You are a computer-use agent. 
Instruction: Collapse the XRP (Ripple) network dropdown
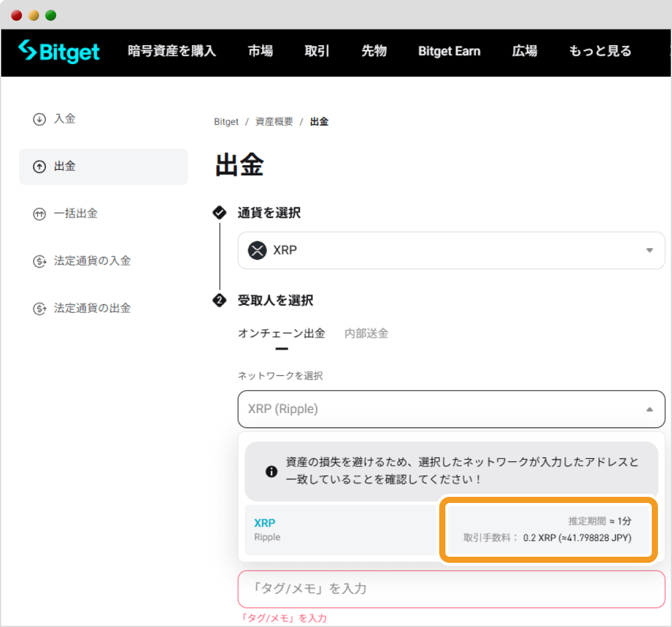pos(650,409)
